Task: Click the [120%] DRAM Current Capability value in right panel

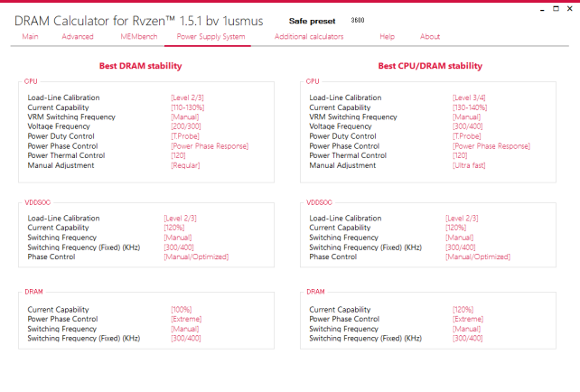Action: point(463,310)
